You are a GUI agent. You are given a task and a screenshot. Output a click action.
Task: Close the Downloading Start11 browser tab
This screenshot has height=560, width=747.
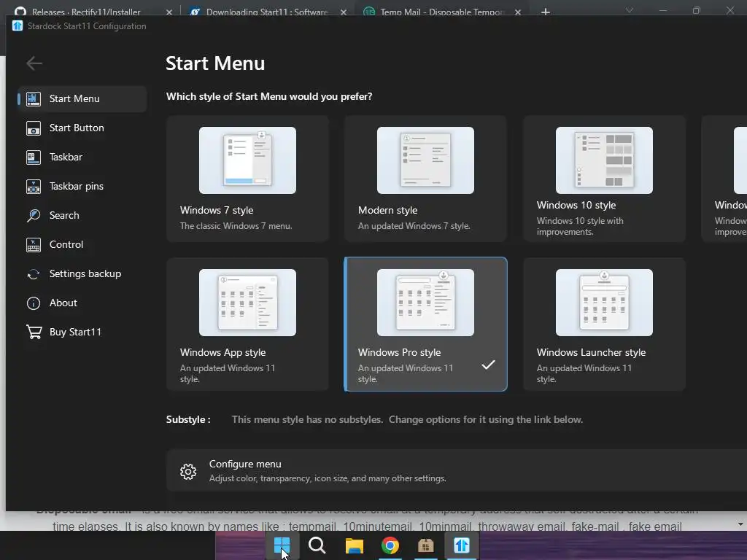[344, 12]
